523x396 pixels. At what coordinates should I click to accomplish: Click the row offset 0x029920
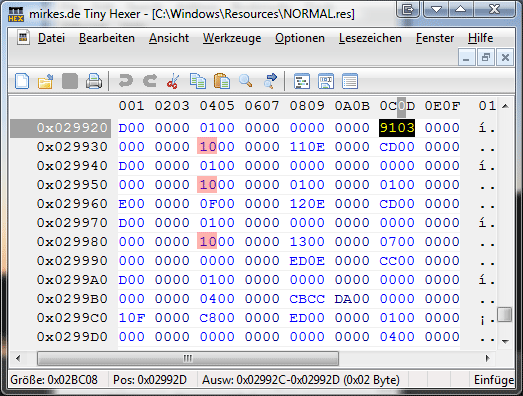(72, 128)
